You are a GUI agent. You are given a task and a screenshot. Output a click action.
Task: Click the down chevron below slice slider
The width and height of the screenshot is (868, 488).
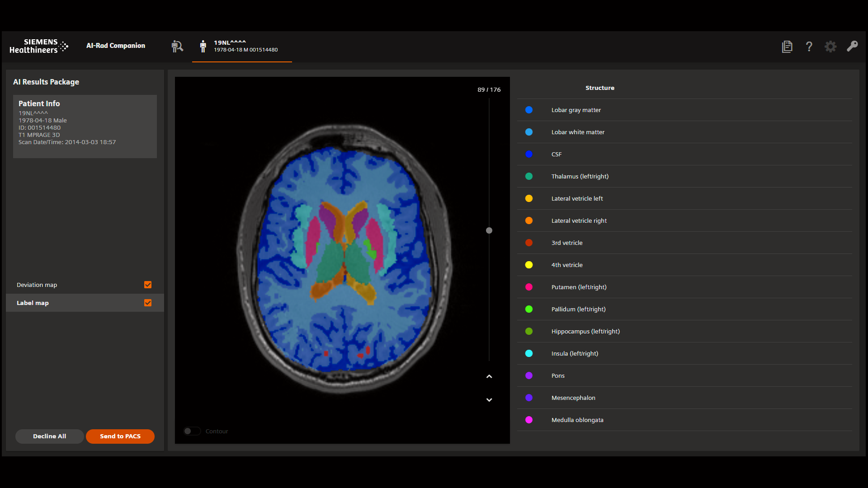click(x=489, y=399)
